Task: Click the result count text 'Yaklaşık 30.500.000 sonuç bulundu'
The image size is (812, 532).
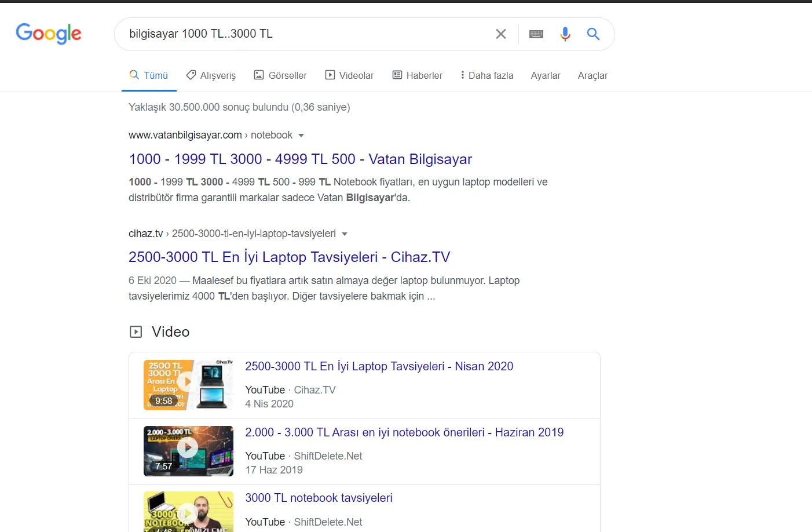Action: pyautogui.click(x=209, y=107)
